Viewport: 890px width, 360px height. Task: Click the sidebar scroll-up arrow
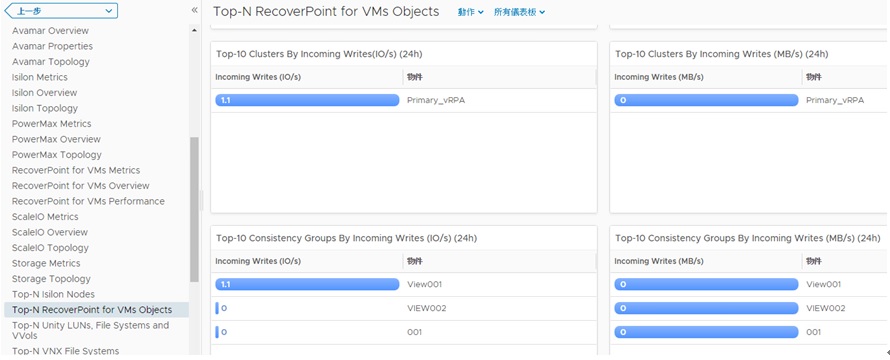pos(195,30)
